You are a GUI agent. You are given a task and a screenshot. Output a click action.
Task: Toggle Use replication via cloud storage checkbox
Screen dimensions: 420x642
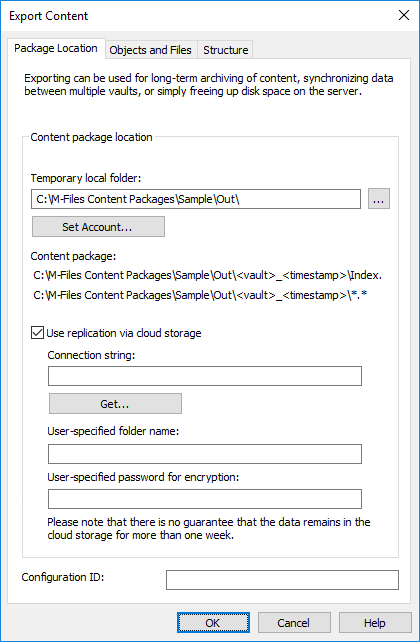[37, 333]
